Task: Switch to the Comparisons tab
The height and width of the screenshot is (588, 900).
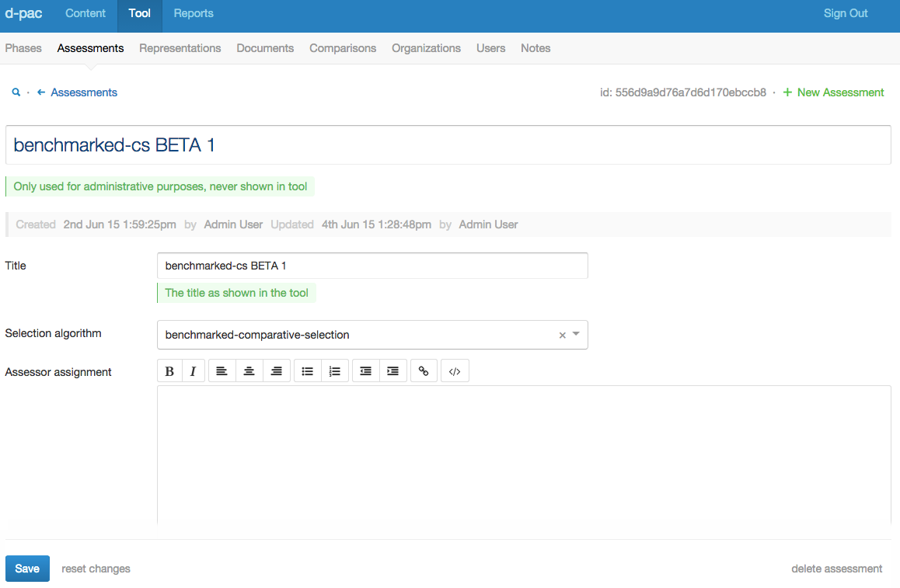Action: (343, 48)
